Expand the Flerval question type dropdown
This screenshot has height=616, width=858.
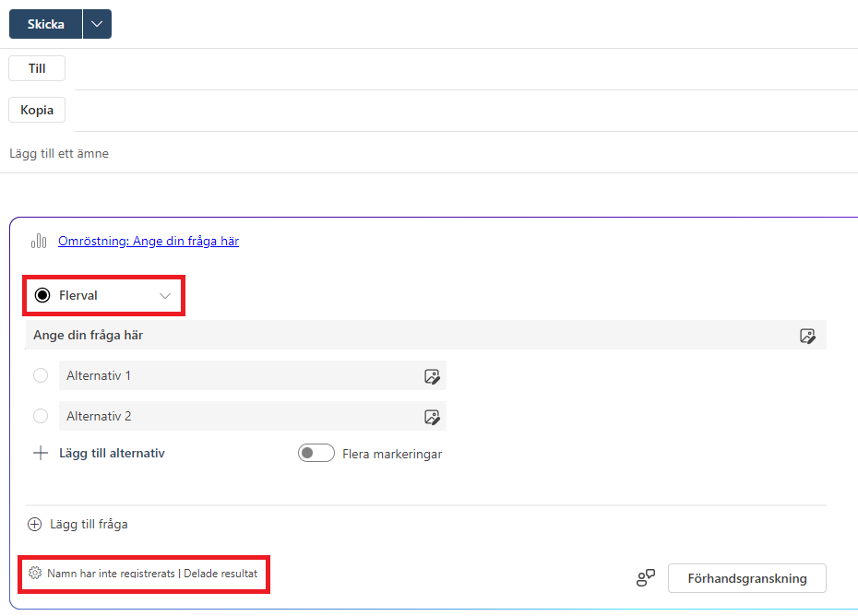point(103,295)
